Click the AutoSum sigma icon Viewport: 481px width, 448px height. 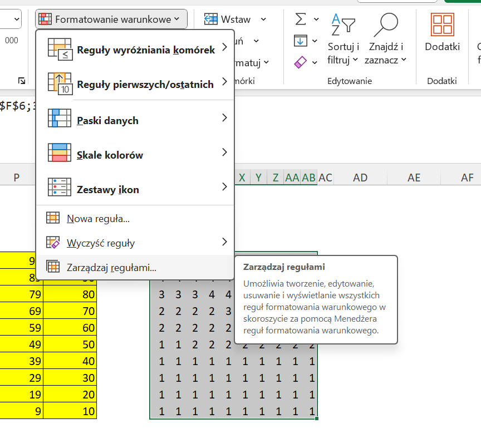click(x=300, y=19)
